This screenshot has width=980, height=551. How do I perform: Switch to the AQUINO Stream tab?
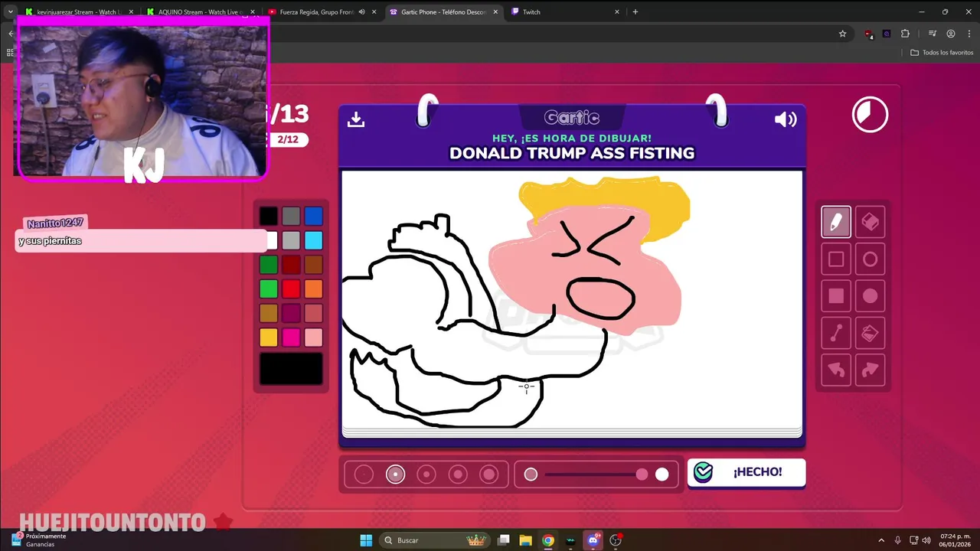tap(200, 12)
